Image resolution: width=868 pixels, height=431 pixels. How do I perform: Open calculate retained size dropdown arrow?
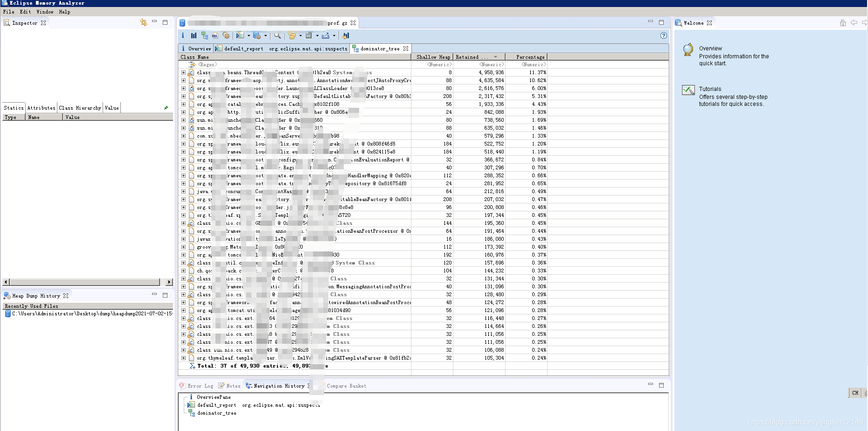[x=317, y=35]
